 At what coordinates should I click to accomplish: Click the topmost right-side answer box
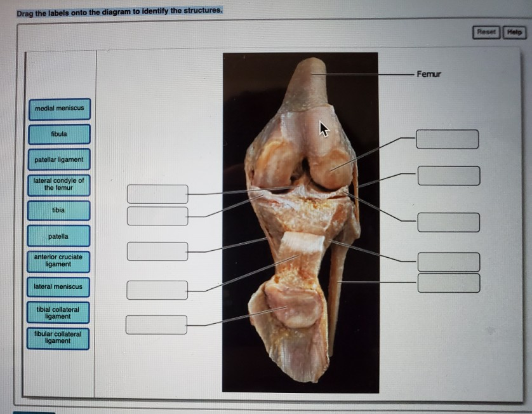(x=446, y=138)
